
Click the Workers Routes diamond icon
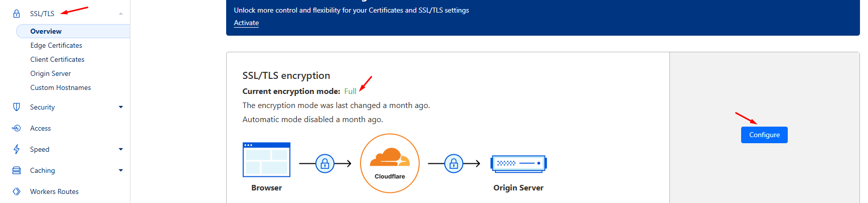click(17, 191)
